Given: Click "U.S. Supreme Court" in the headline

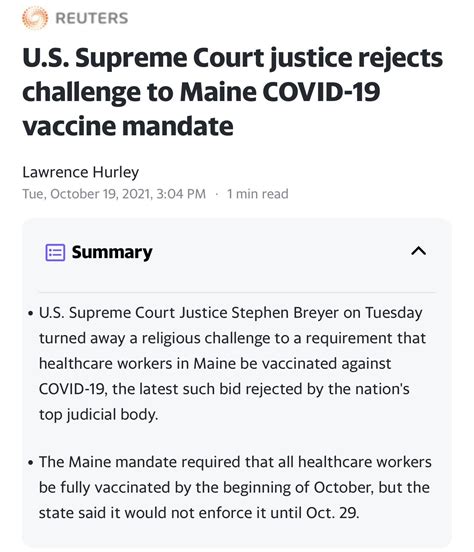Looking at the screenshot, I should (x=143, y=58).
